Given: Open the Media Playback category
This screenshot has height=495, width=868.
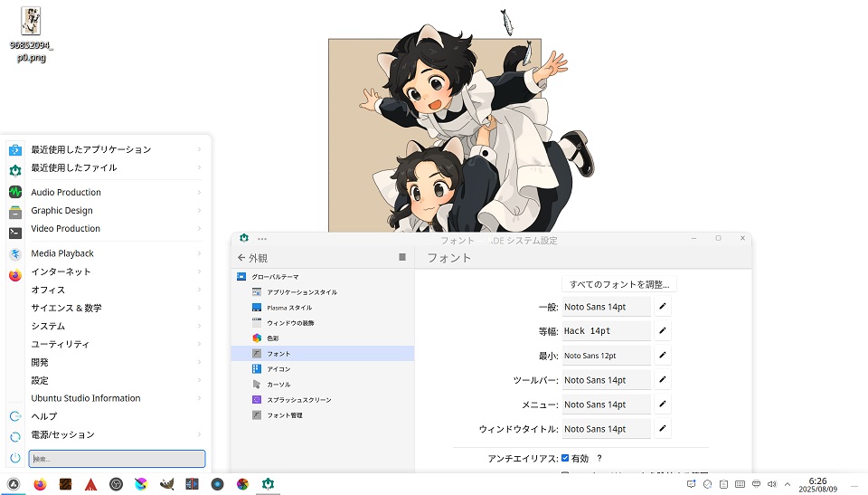Looking at the screenshot, I should click(117, 253).
